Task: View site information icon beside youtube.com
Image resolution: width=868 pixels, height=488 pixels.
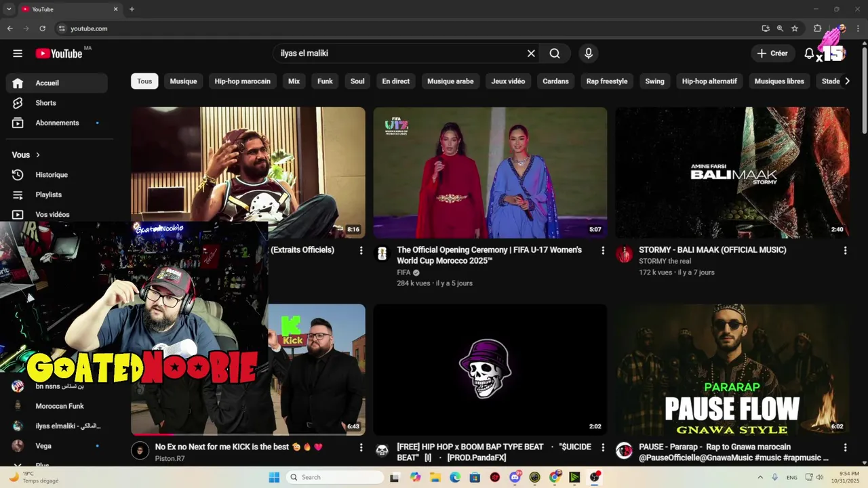Action: click(x=61, y=28)
